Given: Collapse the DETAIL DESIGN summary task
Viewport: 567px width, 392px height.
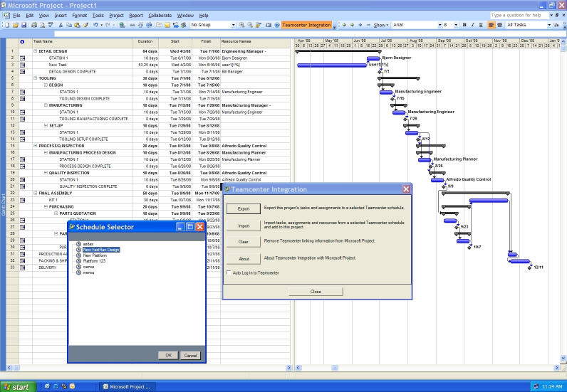Looking at the screenshot, I should 36,51.
